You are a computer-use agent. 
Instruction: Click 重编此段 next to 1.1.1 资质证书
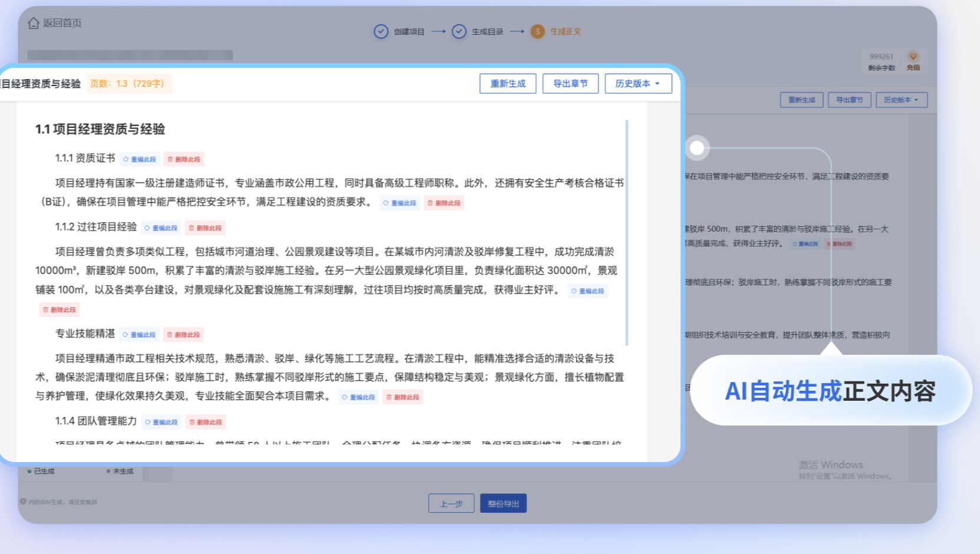[140, 159]
